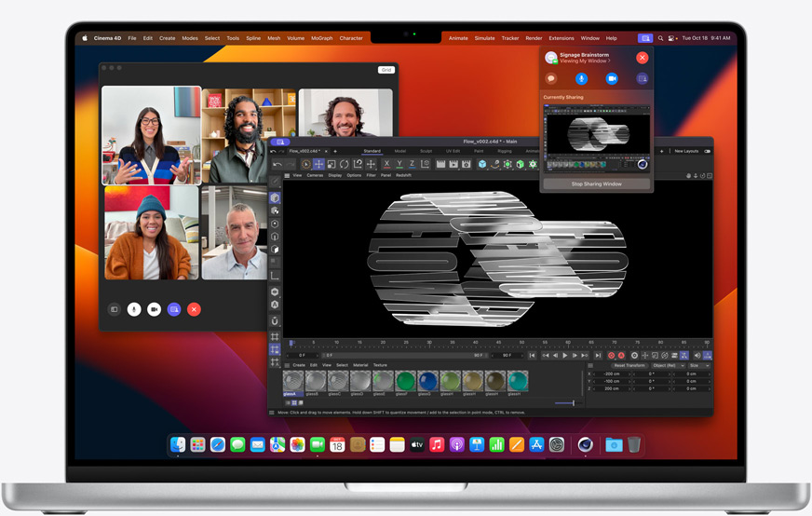Click the Record Active Objects keyframe button
The image size is (812, 516).
pos(612,356)
